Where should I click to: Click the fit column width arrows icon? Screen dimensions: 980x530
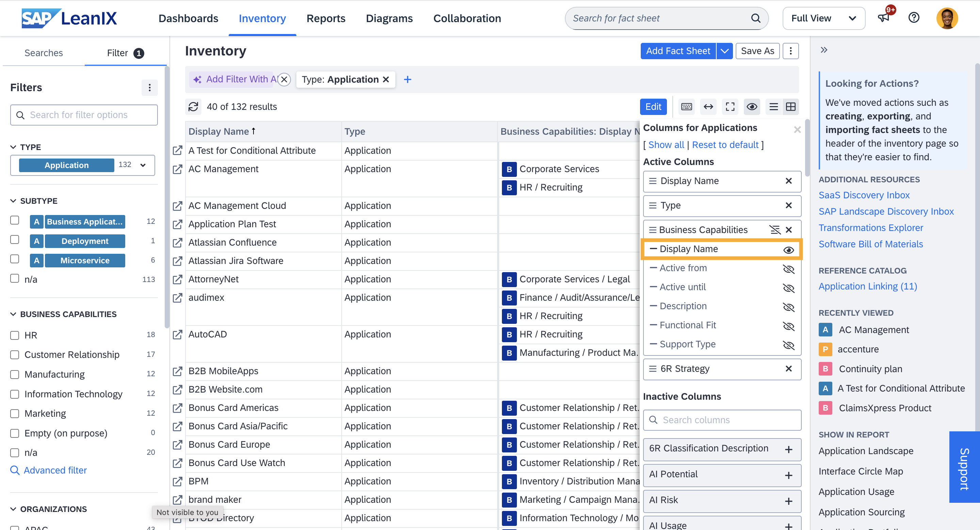(x=708, y=107)
